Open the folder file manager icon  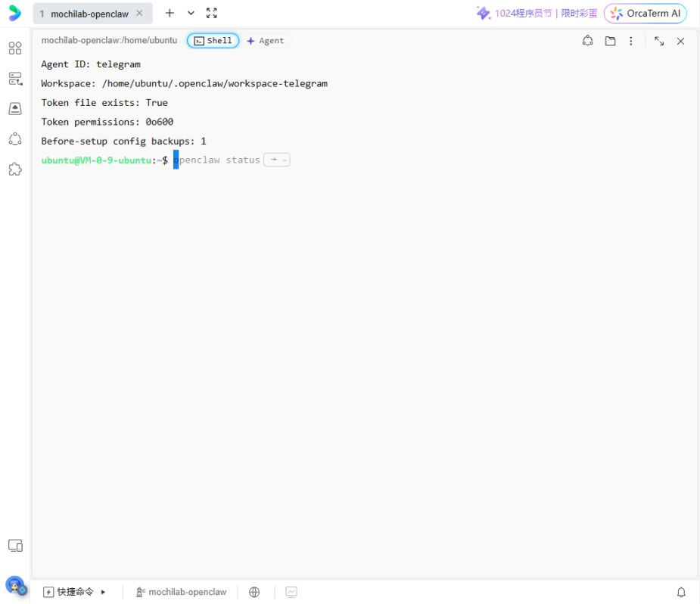click(610, 41)
